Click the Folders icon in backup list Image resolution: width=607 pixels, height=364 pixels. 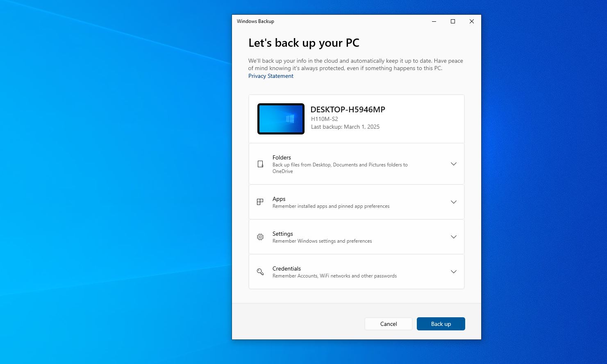tap(260, 164)
